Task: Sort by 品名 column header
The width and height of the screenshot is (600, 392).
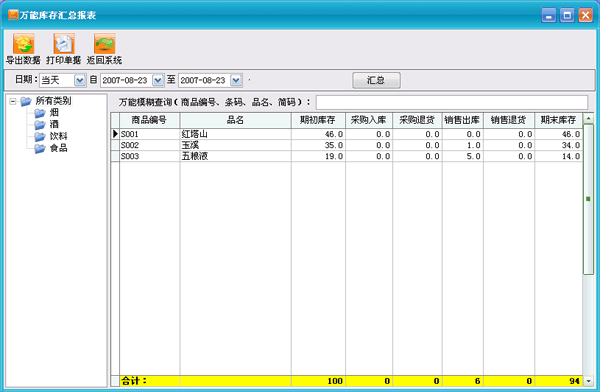Action: click(235, 120)
